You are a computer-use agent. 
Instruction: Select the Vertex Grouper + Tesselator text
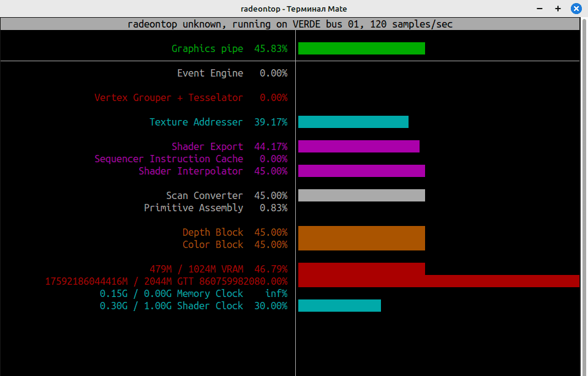point(168,97)
